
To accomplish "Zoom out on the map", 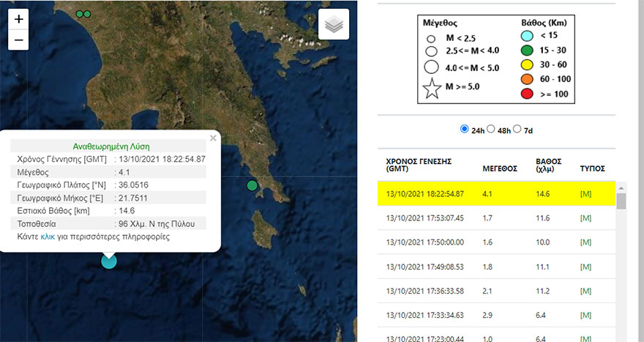I will pos(19,40).
